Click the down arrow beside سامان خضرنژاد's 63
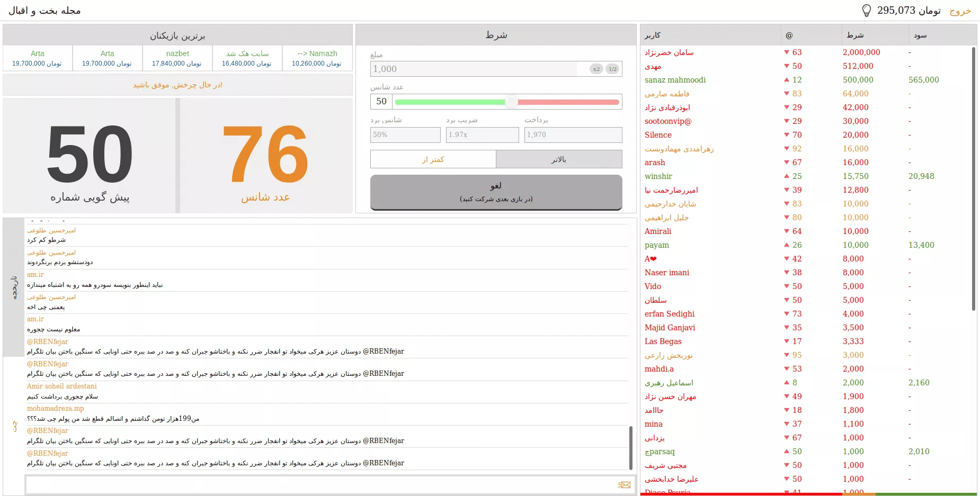Screen dimensions: 980x496 [786, 52]
